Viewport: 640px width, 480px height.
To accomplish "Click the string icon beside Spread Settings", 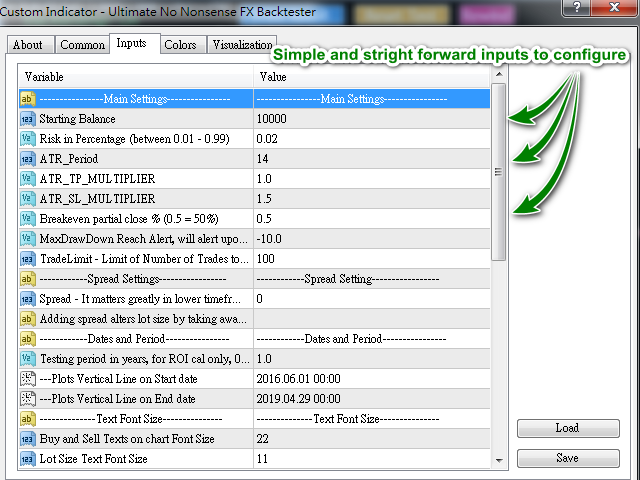I will tap(27, 279).
